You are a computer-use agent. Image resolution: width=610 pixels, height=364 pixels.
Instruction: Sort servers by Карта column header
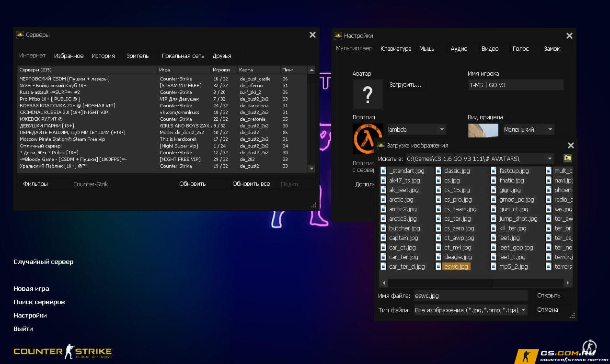tap(259, 70)
